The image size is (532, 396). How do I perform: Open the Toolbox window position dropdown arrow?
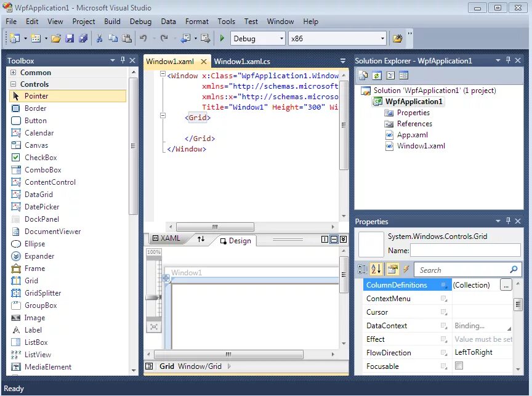click(x=112, y=60)
